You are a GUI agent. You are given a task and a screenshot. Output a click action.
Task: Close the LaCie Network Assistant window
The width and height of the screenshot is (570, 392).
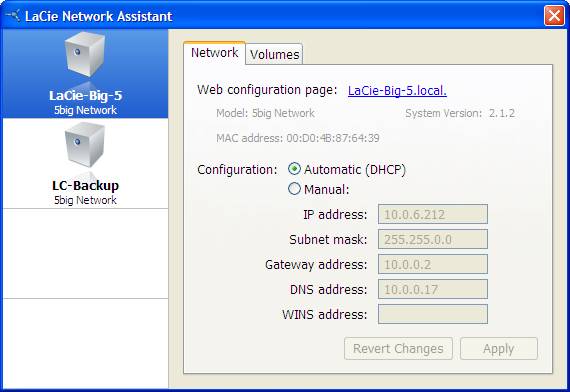coord(554,16)
